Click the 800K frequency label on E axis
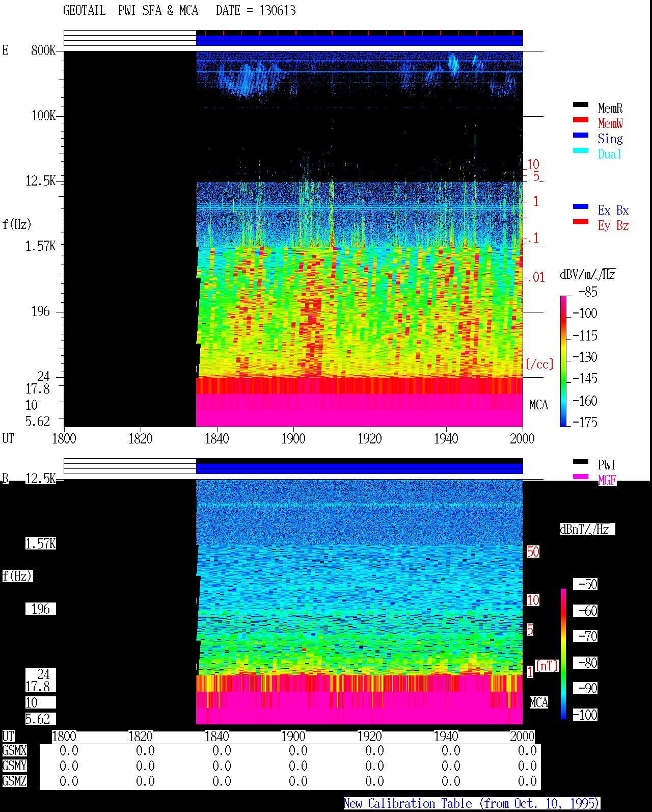This screenshot has height=812, width=652. coord(43,50)
